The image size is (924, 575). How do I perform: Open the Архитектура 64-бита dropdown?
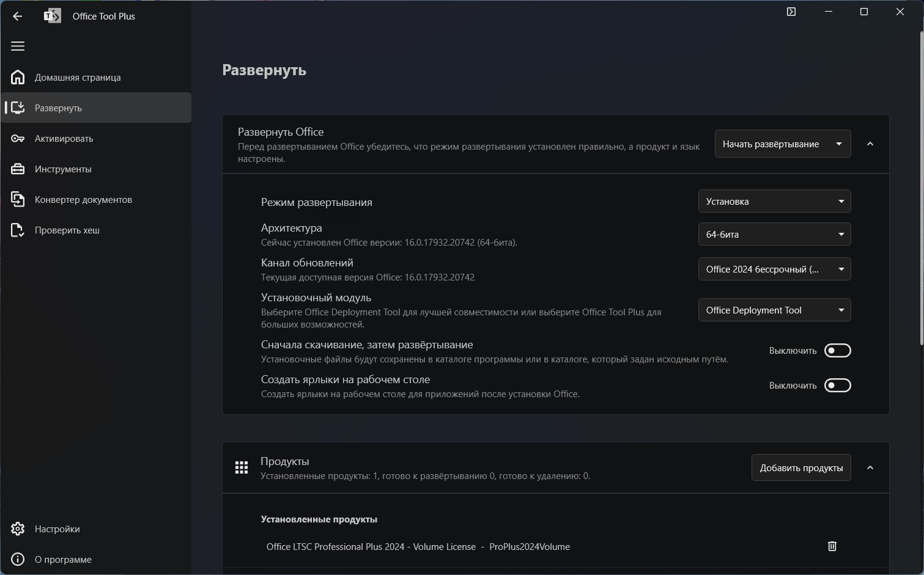pyautogui.click(x=774, y=235)
